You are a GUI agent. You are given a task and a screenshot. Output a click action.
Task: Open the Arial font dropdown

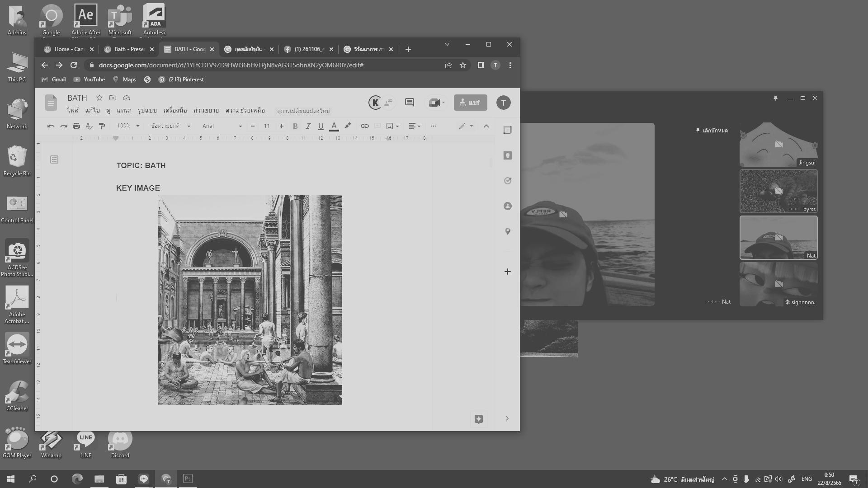click(222, 126)
